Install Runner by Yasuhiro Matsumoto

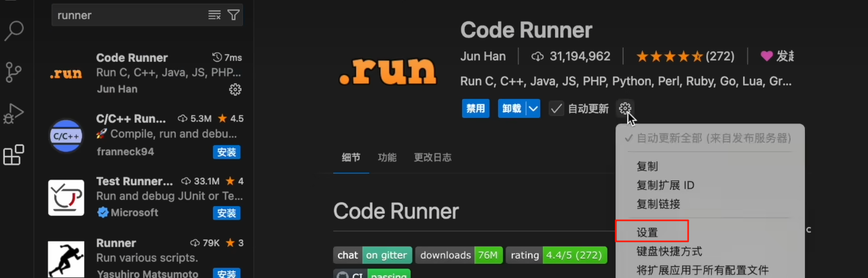tap(227, 273)
